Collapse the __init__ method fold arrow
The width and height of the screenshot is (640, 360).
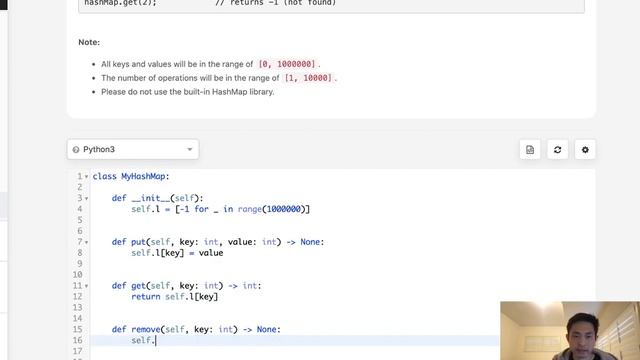point(87,198)
